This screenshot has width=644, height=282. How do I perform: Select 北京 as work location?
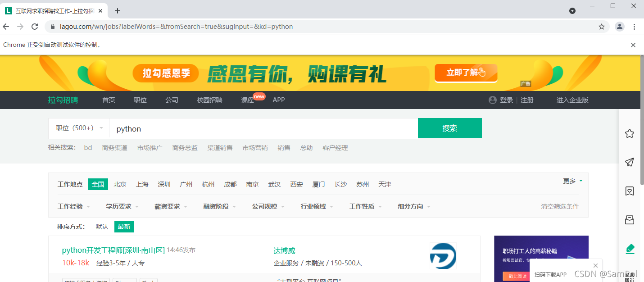tap(120, 184)
